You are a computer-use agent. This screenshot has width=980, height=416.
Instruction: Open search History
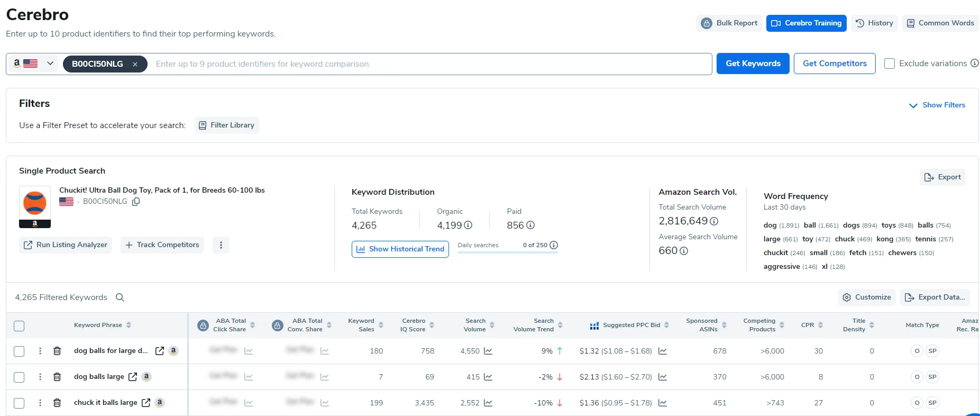[874, 23]
